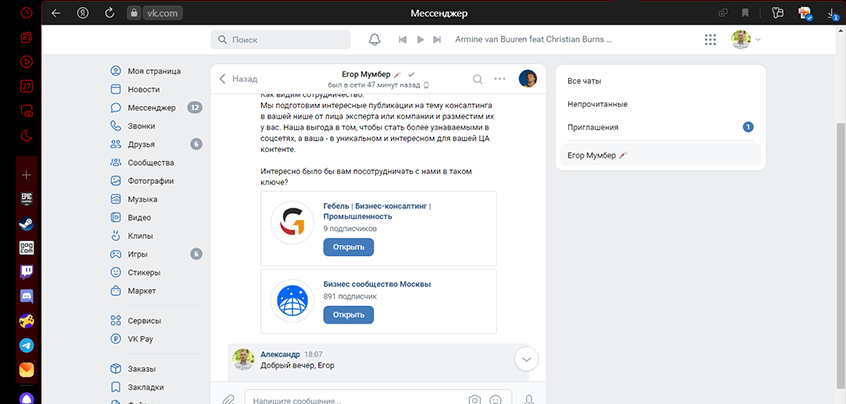846x404 pixels.
Task: Expand the profile avatar menu chevron
Action: 758,40
